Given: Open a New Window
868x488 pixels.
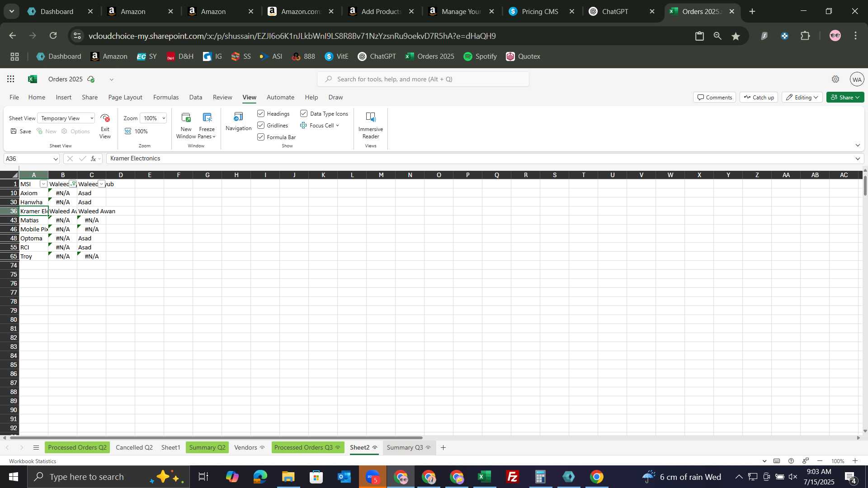Looking at the screenshot, I should (186, 126).
